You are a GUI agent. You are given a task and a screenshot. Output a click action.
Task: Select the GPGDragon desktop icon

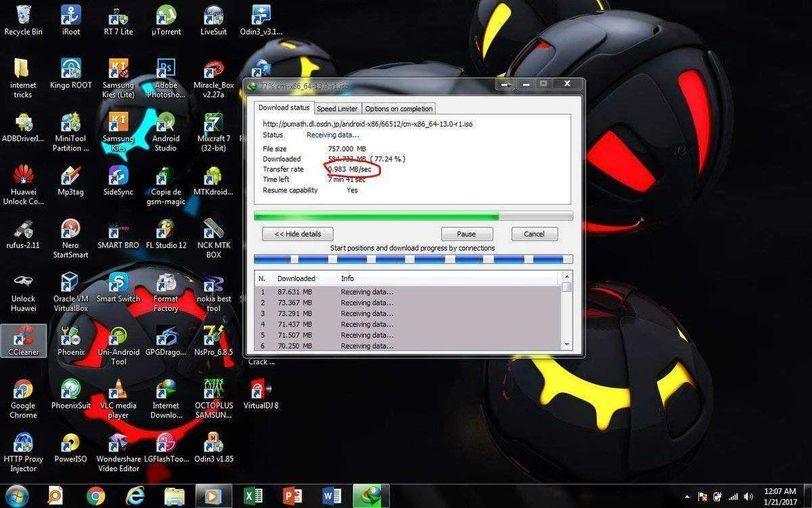166,340
